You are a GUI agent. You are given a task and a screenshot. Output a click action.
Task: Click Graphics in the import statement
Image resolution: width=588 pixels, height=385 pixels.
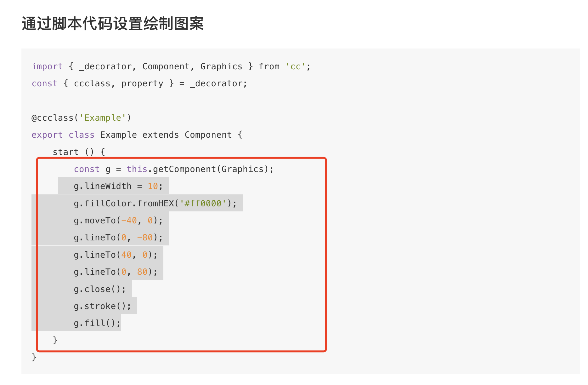click(x=221, y=66)
